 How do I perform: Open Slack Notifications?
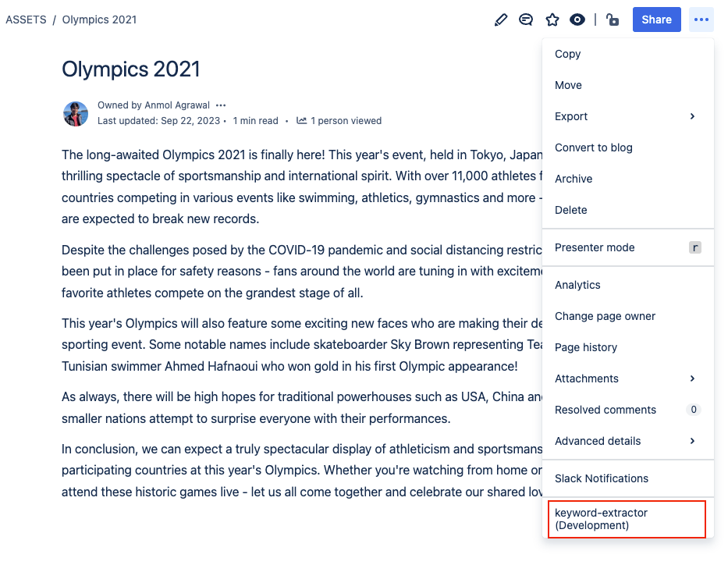click(601, 478)
